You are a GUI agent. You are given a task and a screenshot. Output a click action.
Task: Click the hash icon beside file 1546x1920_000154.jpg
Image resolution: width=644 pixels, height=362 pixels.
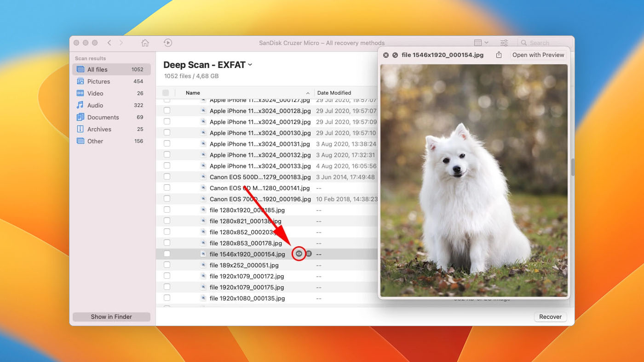pos(309,254)
